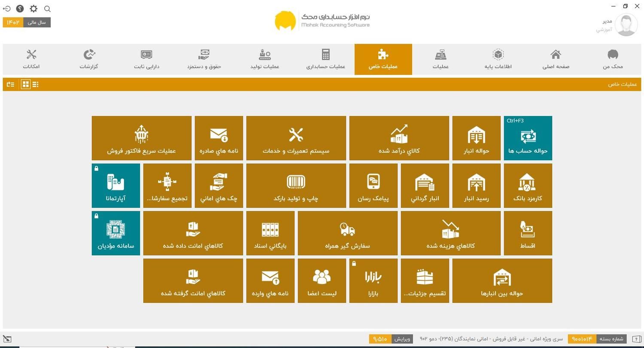Open the بایگانی اسناد archive tile
This screenshot has width=644, height=348.
(x=270, y=233)
